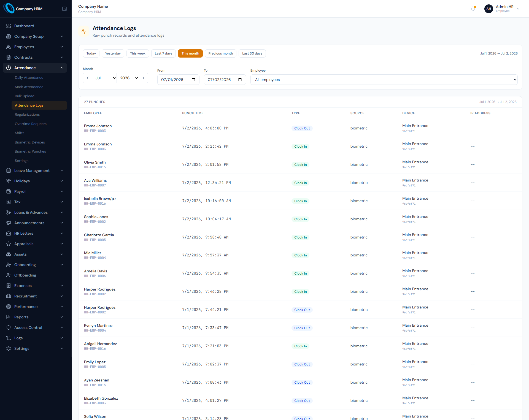Go to previous month arrow
Image resolution: width=529 pixels, height=420 pixels.
pos(88,78)
